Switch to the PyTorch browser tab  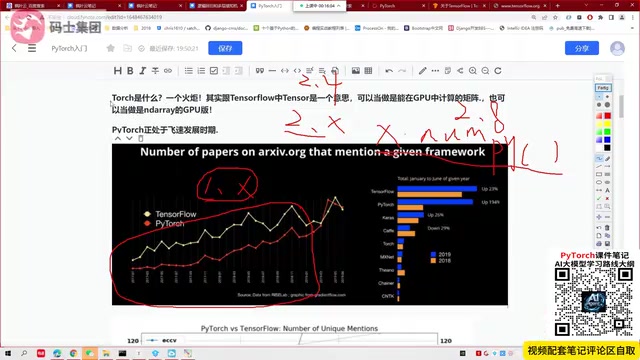click(398, 6)
